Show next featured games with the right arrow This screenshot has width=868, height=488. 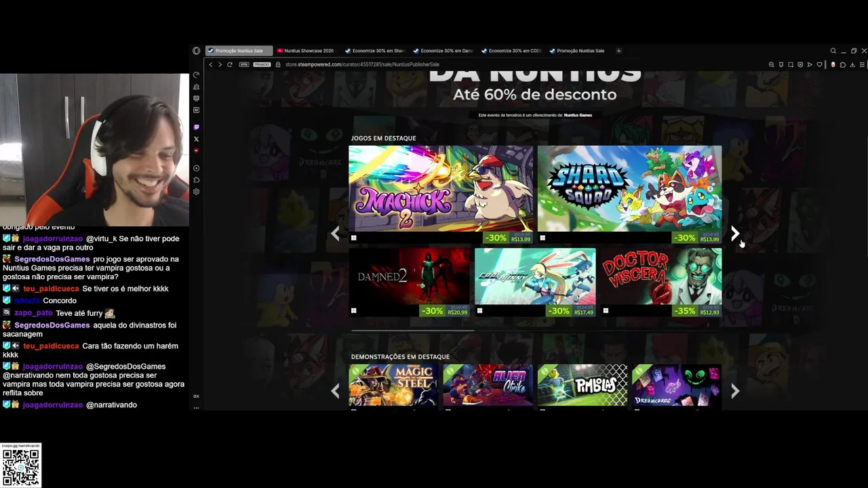tap(735, 233)
